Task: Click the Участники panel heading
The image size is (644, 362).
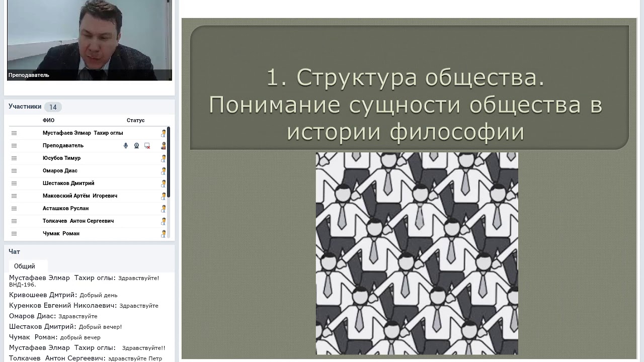Action: [25, 107]
